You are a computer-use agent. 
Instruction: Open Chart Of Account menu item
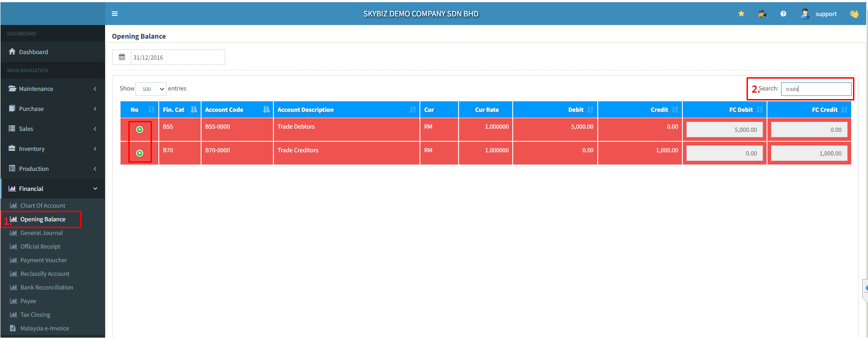coord(43,205)
